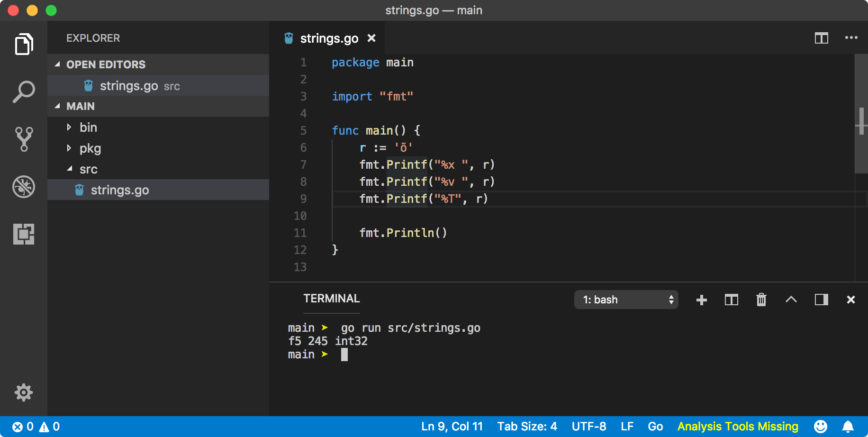Click the editor vertical scrollbar thumb
868x437 pixels.
[861, 114]
